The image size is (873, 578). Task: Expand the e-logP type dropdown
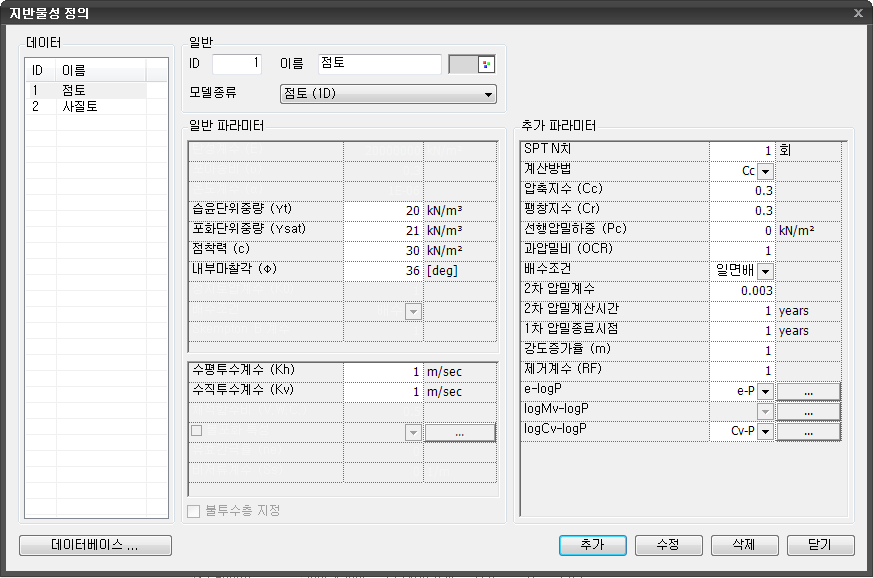point(765,391)
